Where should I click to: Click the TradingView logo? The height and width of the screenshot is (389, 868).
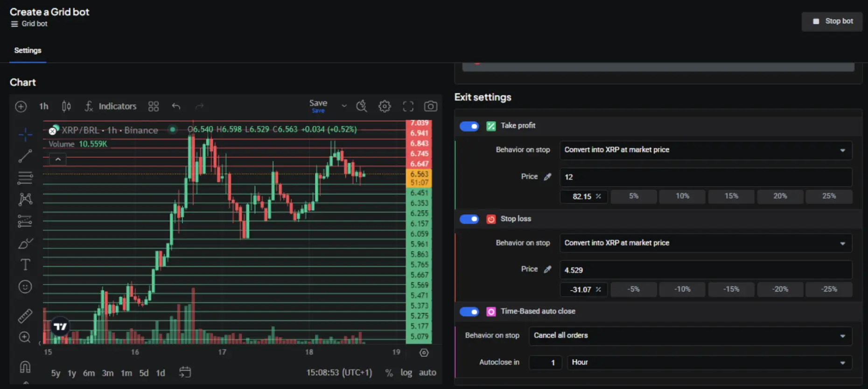(60, 326)
